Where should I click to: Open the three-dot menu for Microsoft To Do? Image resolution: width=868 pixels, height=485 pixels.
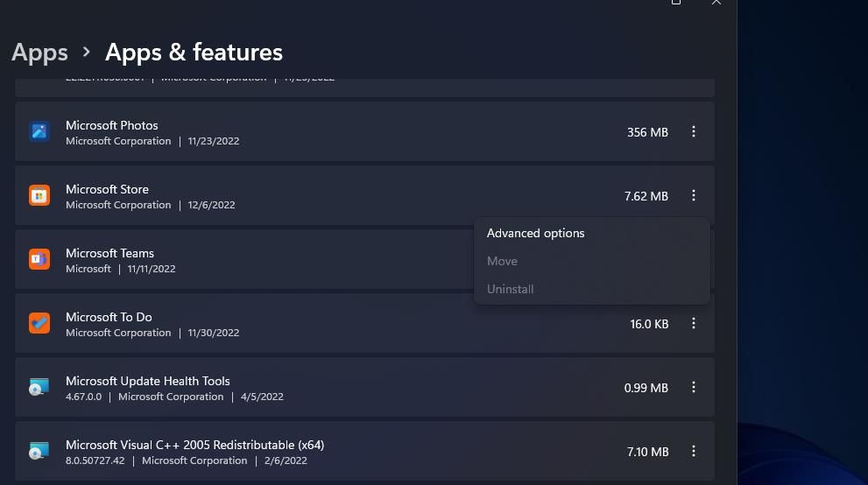(x=693, y=324)
